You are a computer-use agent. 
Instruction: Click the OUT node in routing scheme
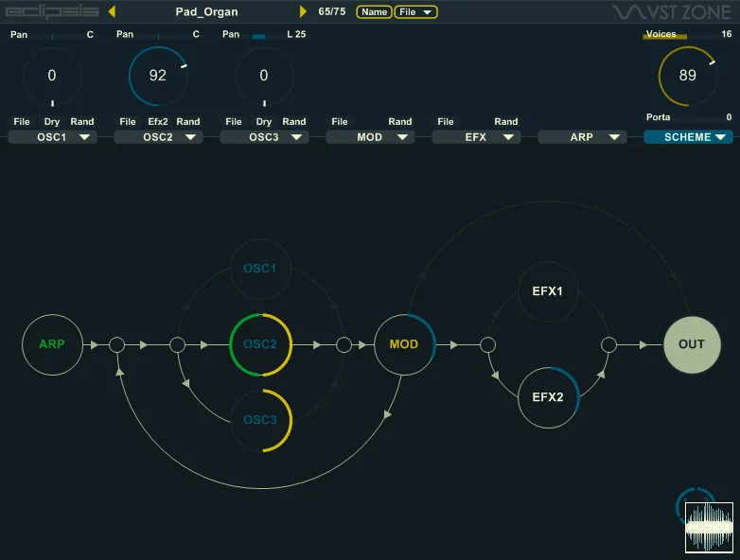692,344
